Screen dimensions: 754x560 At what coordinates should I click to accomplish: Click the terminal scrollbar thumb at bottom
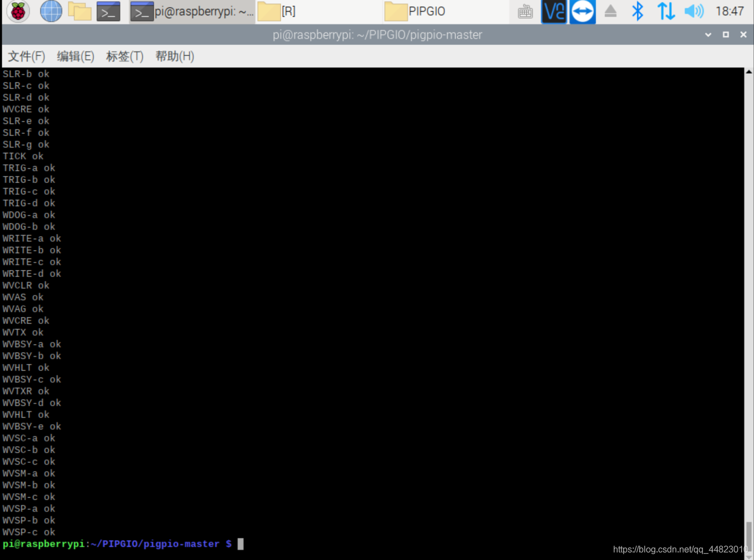point(749,536)
